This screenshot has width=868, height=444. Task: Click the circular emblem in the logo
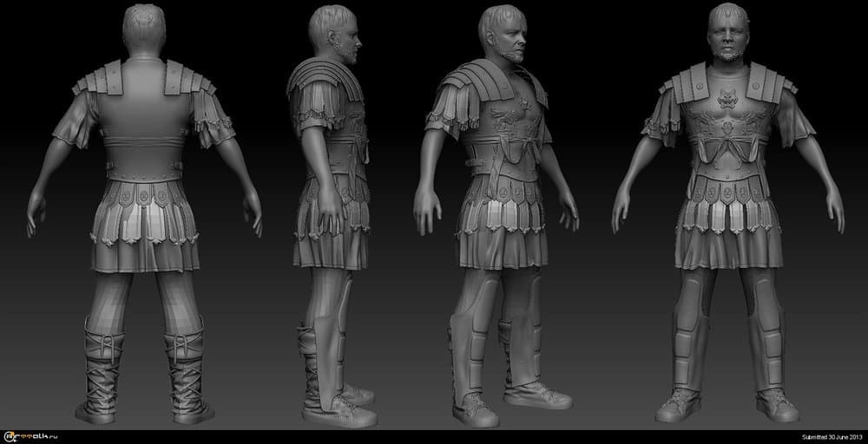10,435
